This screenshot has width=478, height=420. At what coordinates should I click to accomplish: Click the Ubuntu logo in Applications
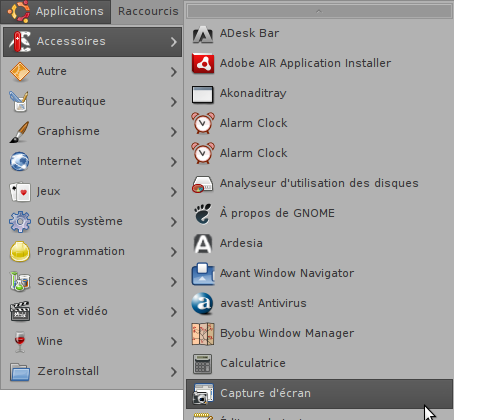(x=19, y=11)
